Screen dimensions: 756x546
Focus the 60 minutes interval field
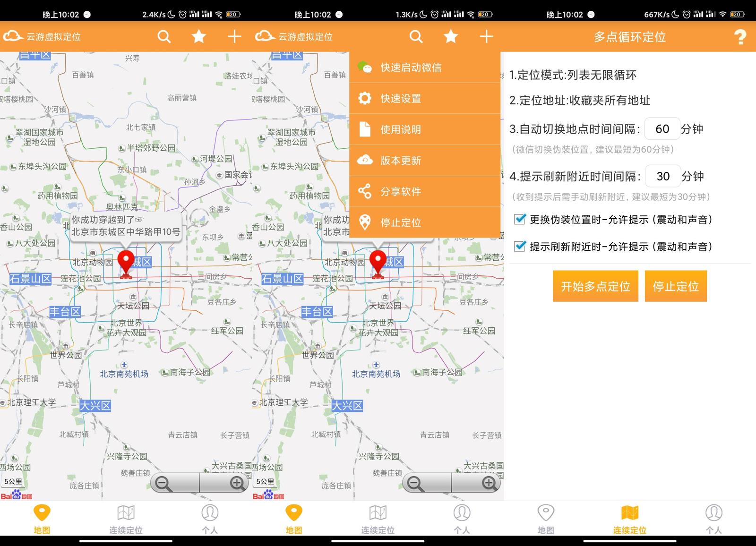(662, 129)
